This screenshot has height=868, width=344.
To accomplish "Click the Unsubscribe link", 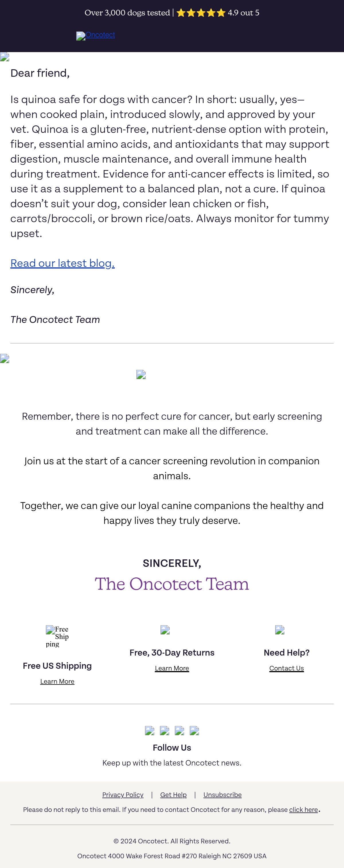I will [222, 795].
